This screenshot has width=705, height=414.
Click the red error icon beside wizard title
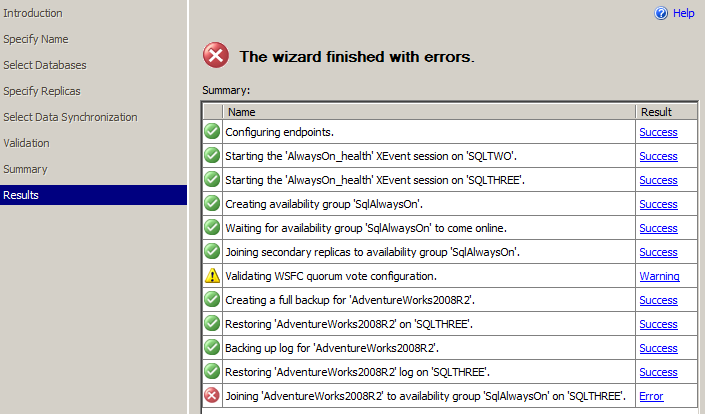(216, 55)
